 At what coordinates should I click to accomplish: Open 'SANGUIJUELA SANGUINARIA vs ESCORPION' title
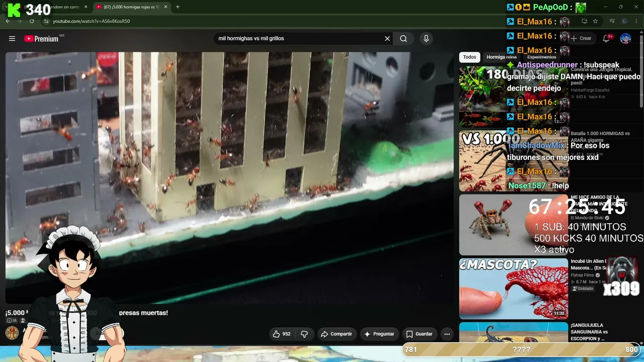click(x=589, y=332)
